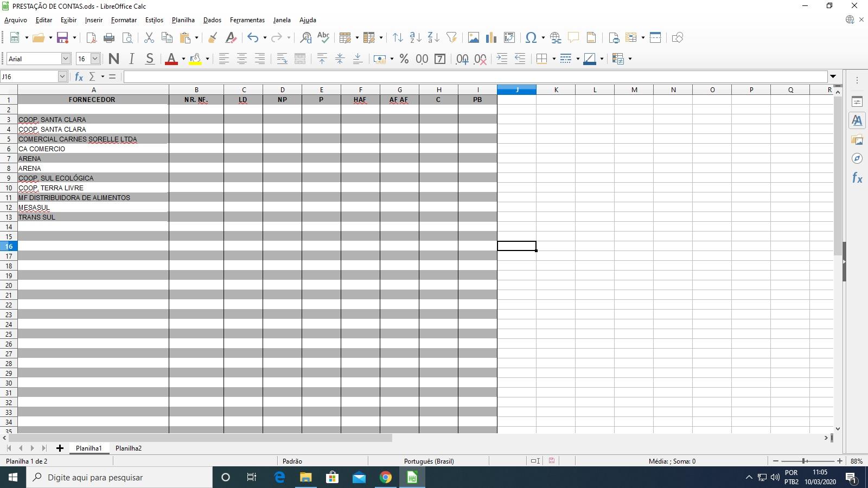This screenshot has height=488, width=868.
Task: Toggle bold formatting (N)
Action: point(114,59)
